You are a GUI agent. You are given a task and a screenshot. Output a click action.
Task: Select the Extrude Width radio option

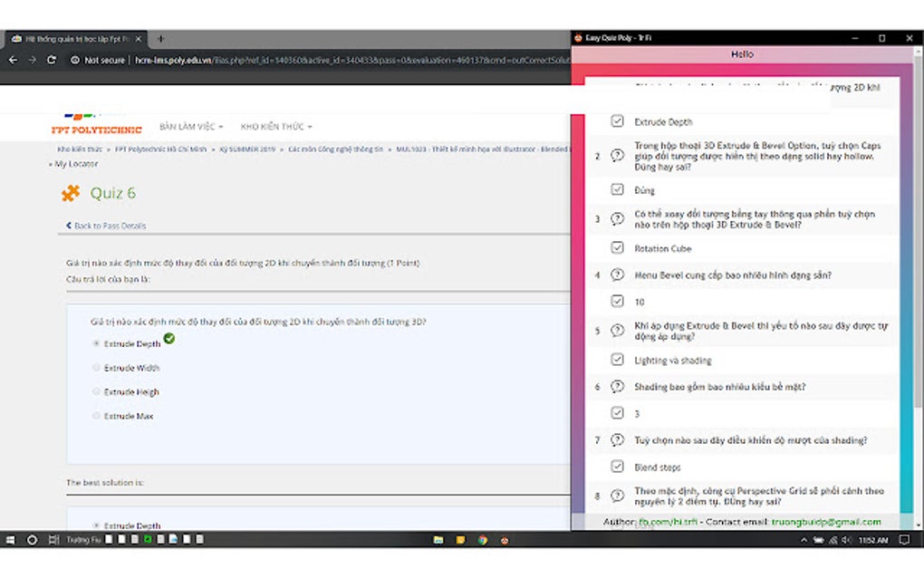tap(96, 367)
